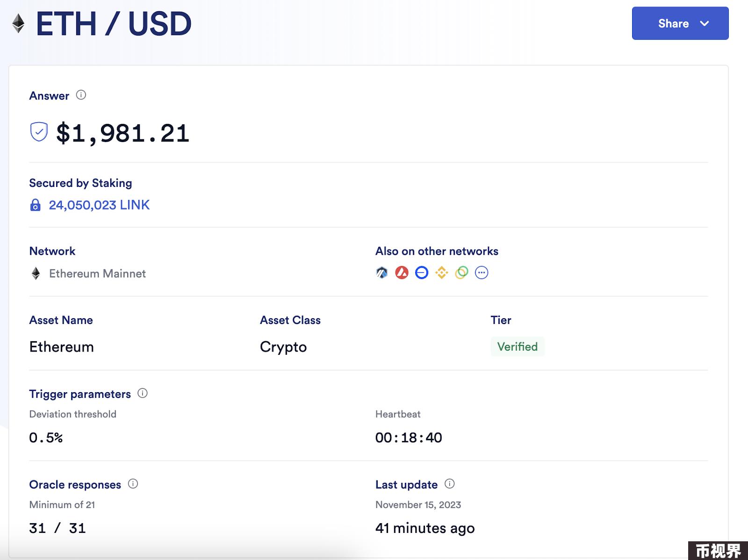748x560 pixels.
Task: Click the Minimum of 21 label
Action: coord(62,505)
